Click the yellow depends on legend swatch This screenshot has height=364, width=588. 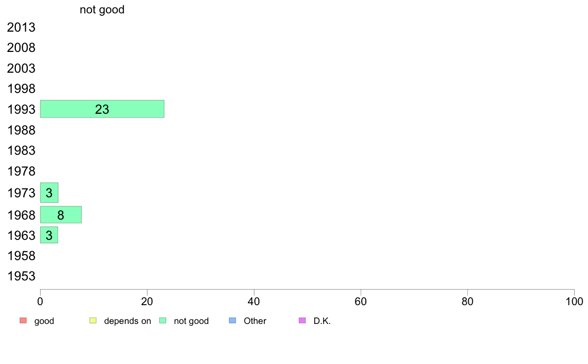93,320
